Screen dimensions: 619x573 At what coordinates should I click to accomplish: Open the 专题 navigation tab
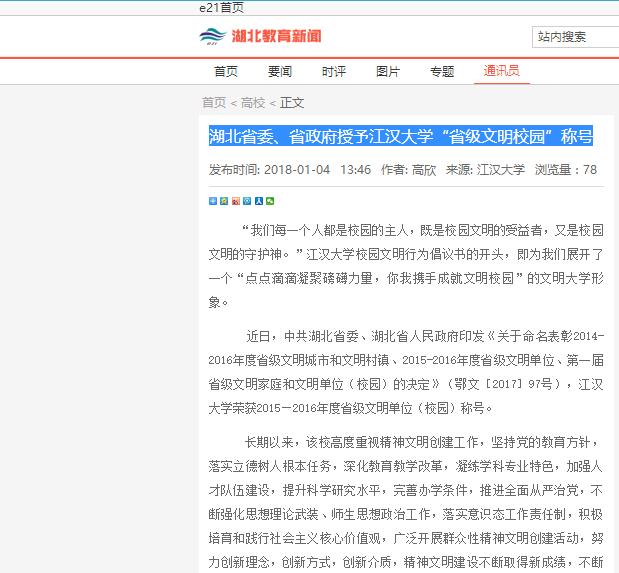[442, 71]
